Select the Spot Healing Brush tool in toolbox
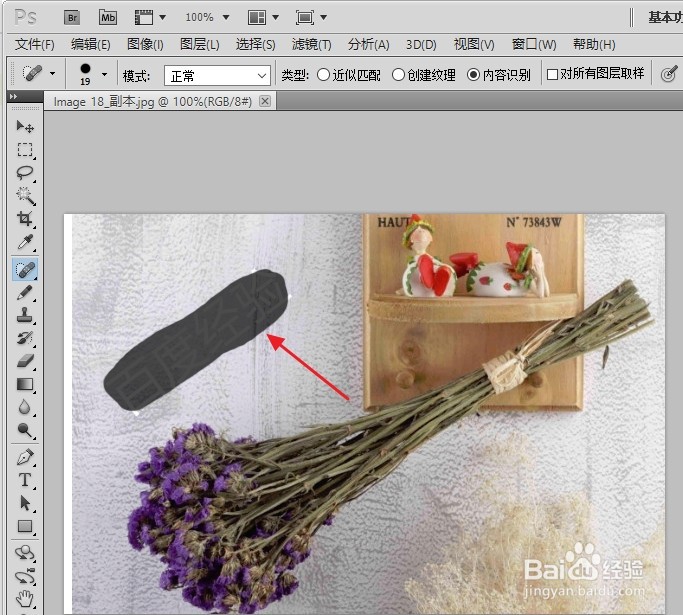The image size is (683, 615). [x=25, y=269]
